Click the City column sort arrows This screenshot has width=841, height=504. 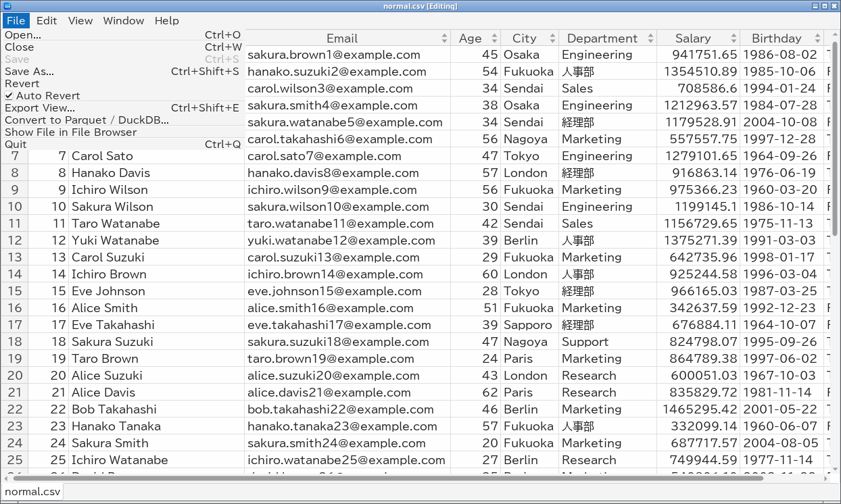click(552, 39)
